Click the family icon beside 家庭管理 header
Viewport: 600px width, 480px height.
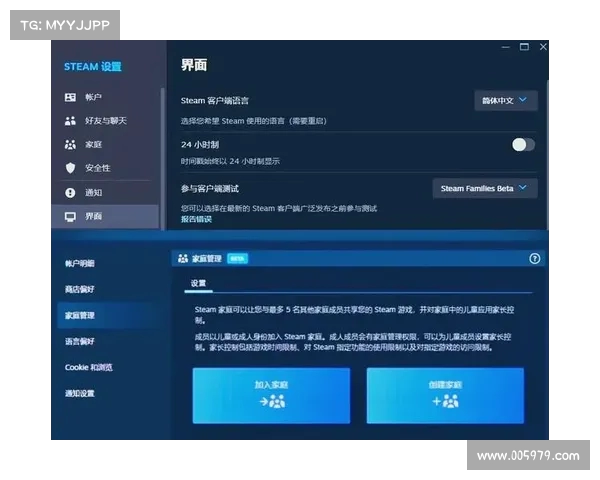(183, 259)
